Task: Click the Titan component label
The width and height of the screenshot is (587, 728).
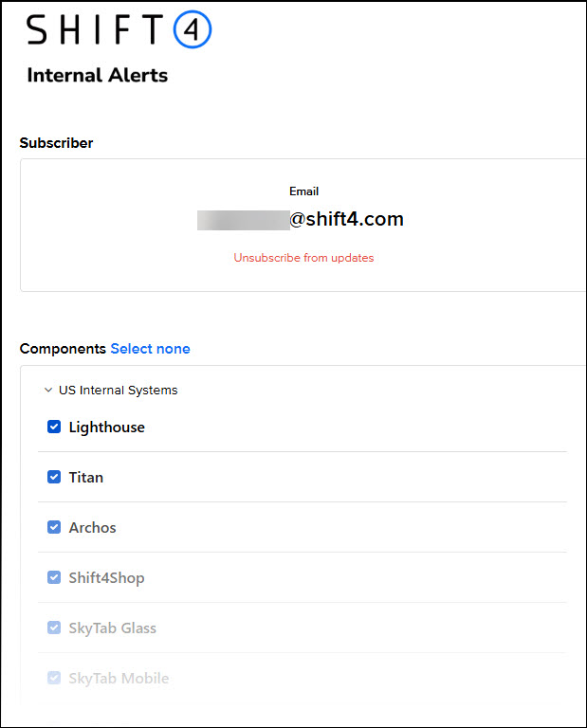Action: (x=86, y=478)
